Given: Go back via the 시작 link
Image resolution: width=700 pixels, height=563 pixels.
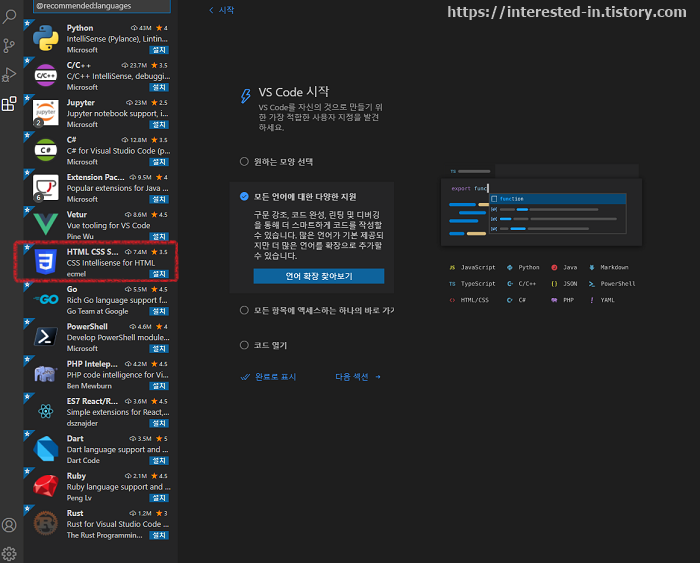Looking at the screenshot, I should coord(222,10).
